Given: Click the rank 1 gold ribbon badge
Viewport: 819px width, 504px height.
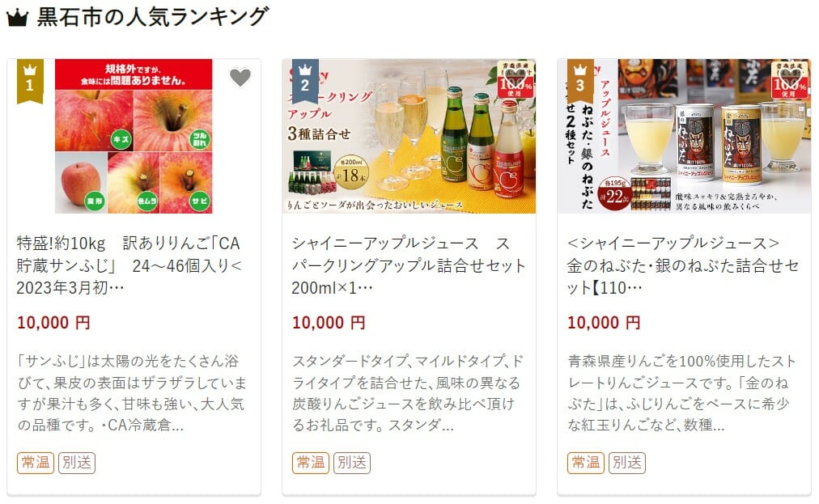Looking at the screenshot, I should 30,81.
